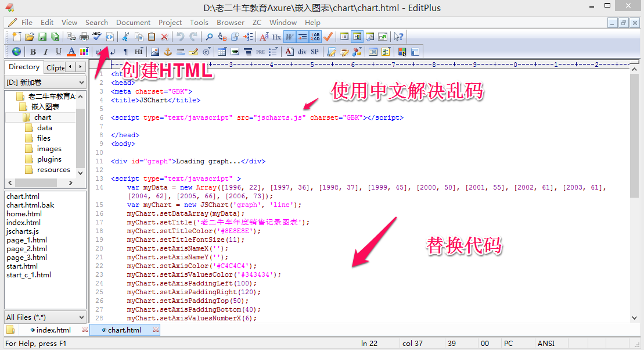The height and width of the screenshot is (350, 644).
Task: Open the copyright character dropdown
Action: pos(206,52)
